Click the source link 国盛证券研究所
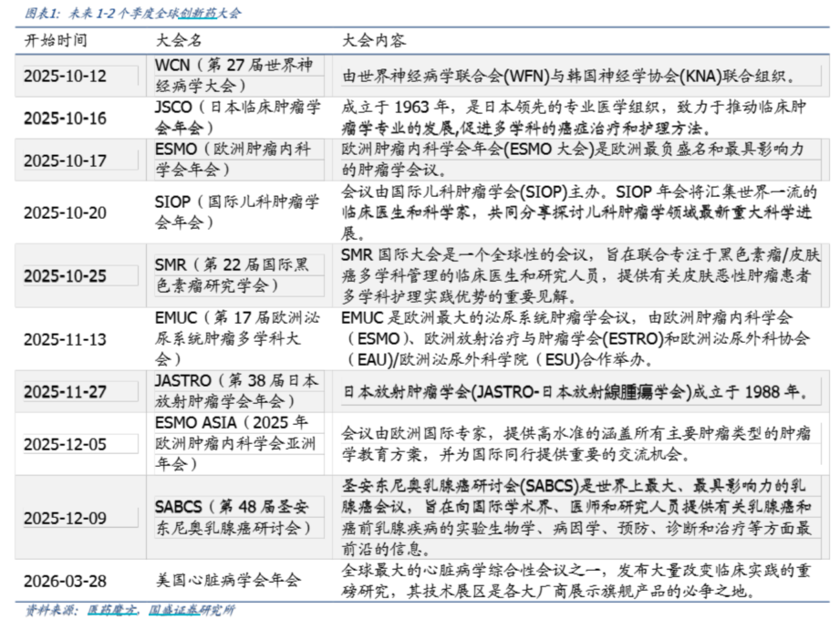 point(192,610)
